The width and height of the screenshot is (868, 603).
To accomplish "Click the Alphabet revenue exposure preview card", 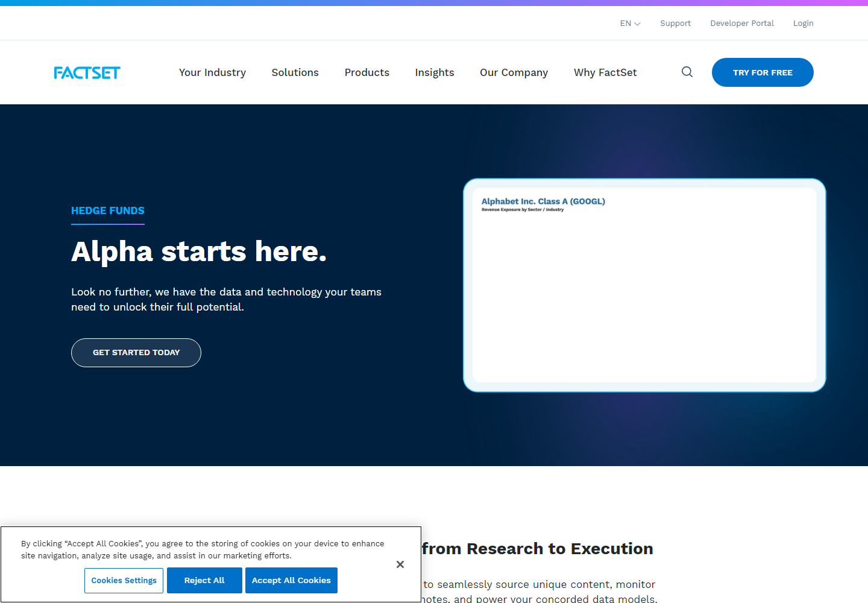I will point(644,285).
